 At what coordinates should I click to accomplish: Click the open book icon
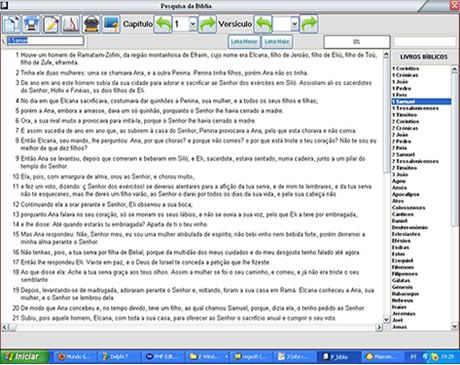tap(71, 24)
